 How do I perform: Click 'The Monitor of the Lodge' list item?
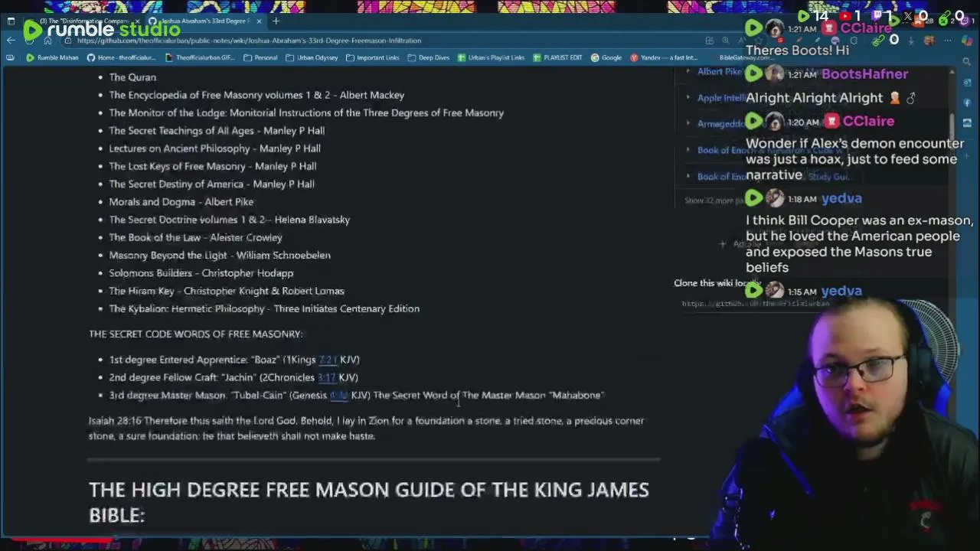coord(306,112)
